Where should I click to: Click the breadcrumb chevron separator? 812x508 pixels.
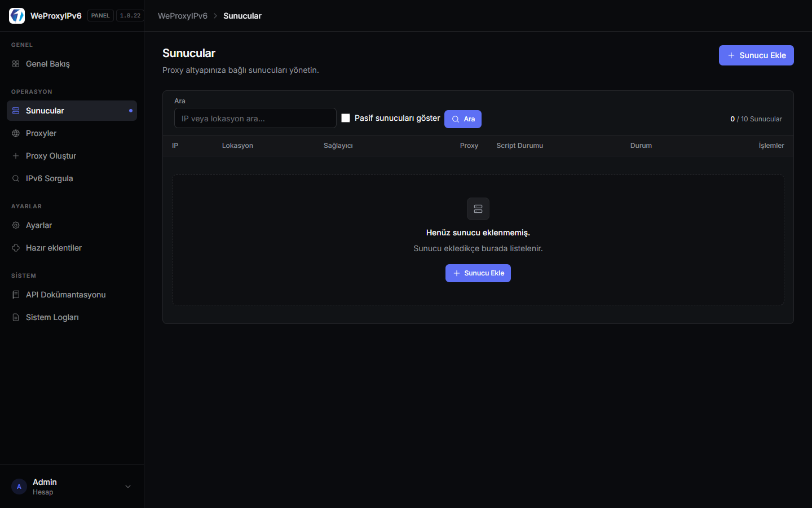(x=215, y=16)
